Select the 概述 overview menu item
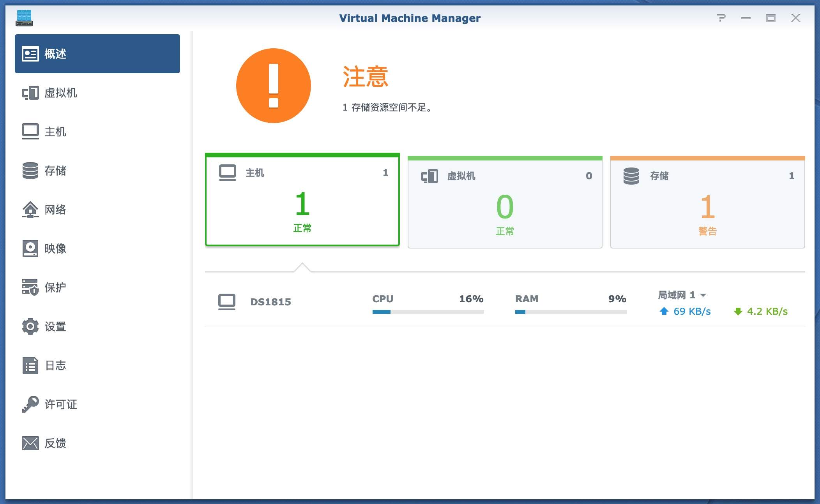The image size is (820, 504). coord(97,54)
